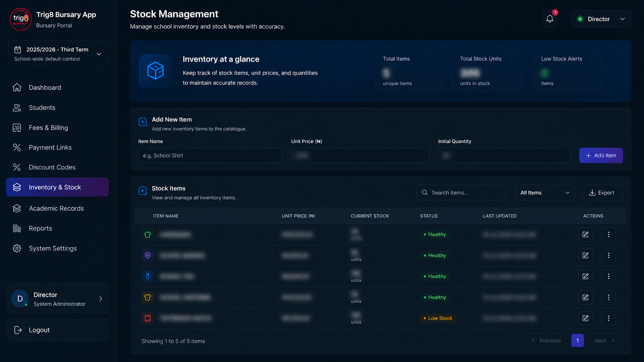Open more actions for purple badge row

609,255
